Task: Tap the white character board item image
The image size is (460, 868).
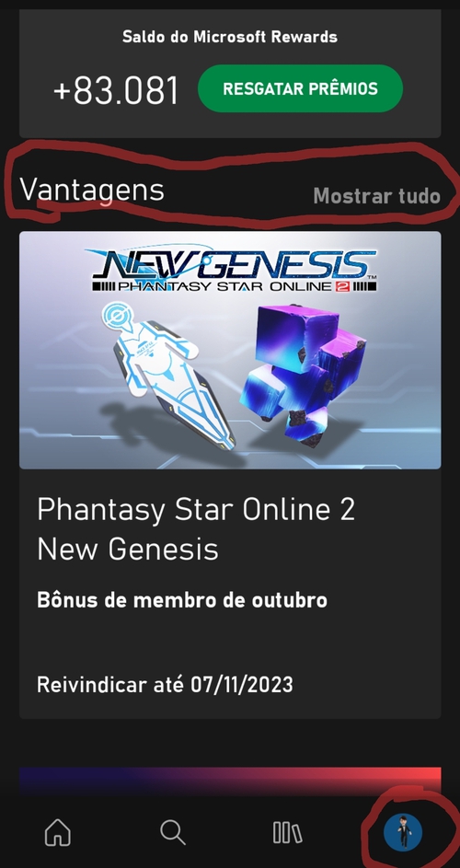Action: click(169, 376)
